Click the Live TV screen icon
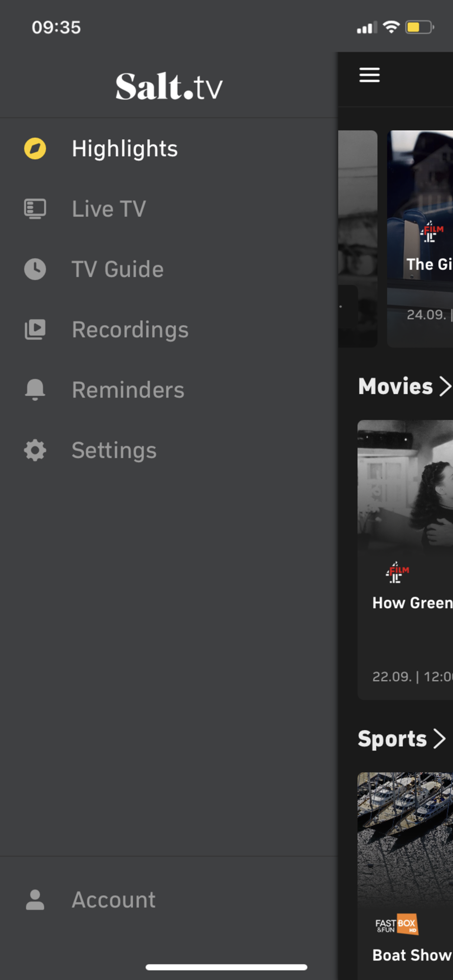 pos(35,209)
